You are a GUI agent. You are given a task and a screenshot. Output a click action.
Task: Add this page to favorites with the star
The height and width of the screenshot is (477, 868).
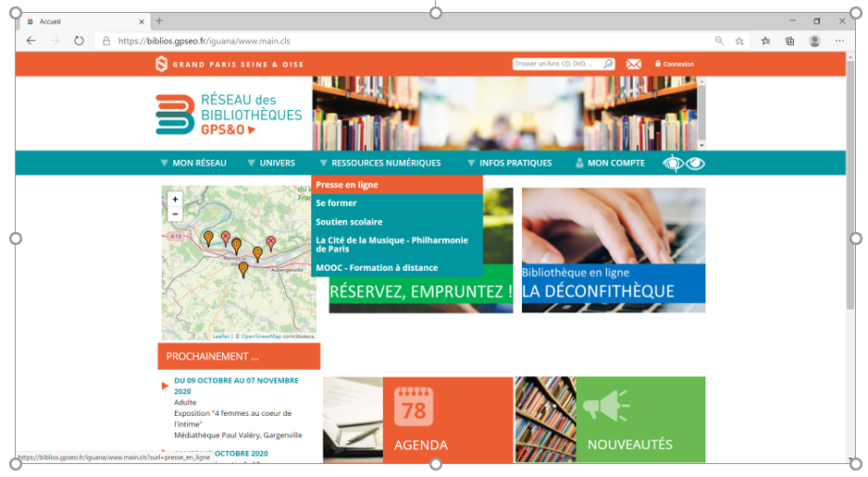point(739,41)
